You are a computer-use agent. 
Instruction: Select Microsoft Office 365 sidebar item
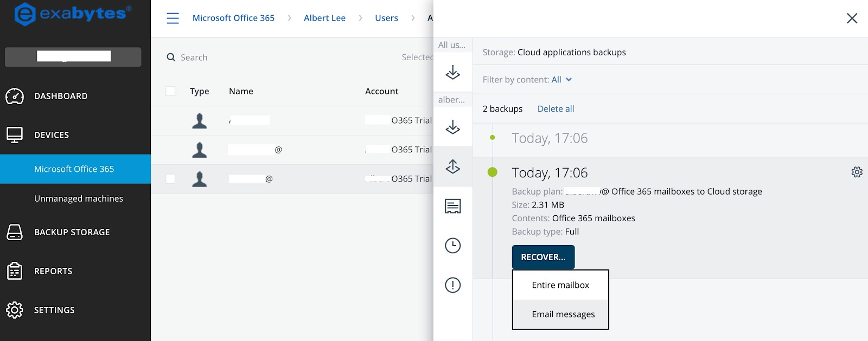tap(75, 169)
